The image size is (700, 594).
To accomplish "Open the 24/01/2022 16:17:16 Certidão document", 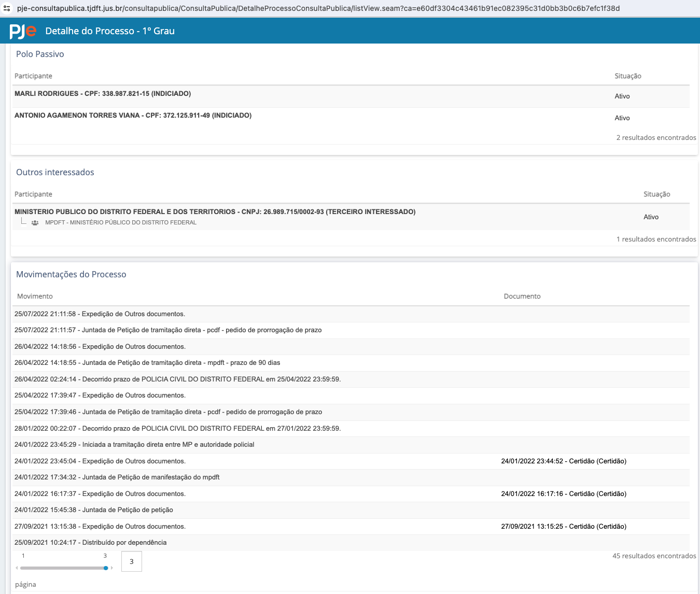I will coord(563,494).
